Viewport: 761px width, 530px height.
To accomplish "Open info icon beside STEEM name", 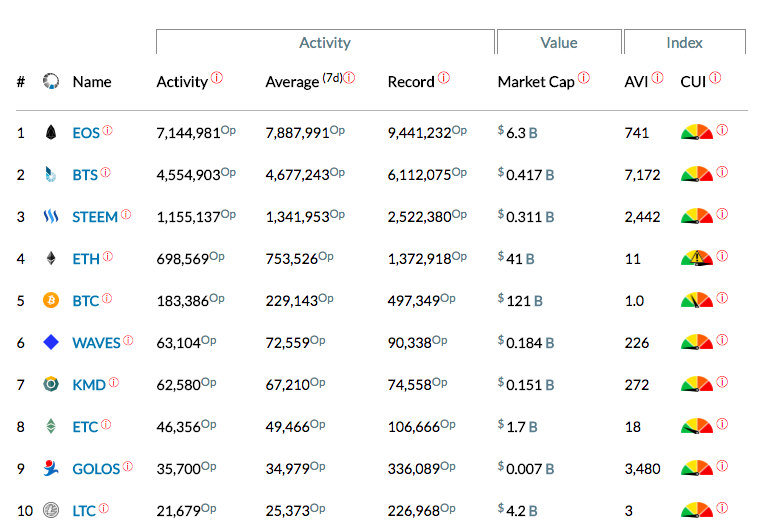I will 126,215.
